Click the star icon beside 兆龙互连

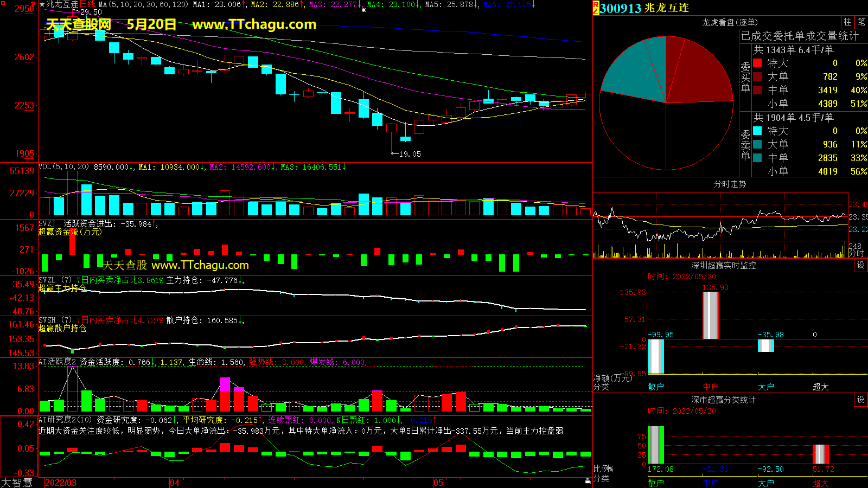[x=42, y=4]
